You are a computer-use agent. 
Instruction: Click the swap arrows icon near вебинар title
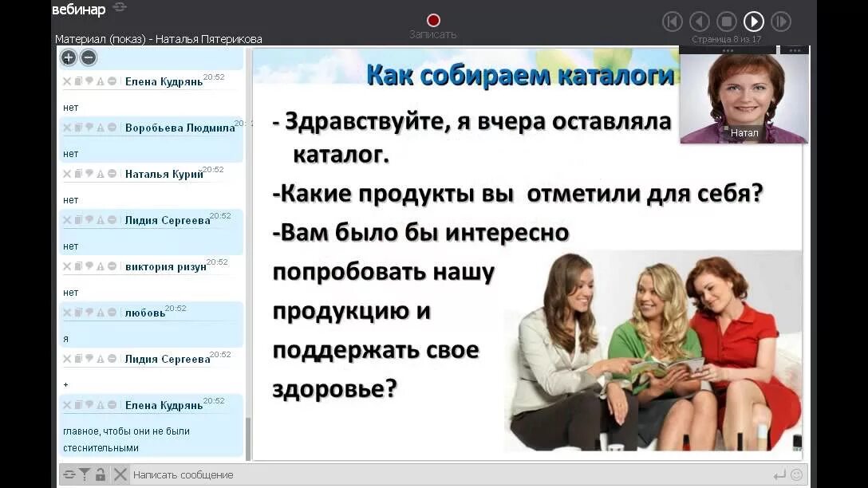(118, 8)
